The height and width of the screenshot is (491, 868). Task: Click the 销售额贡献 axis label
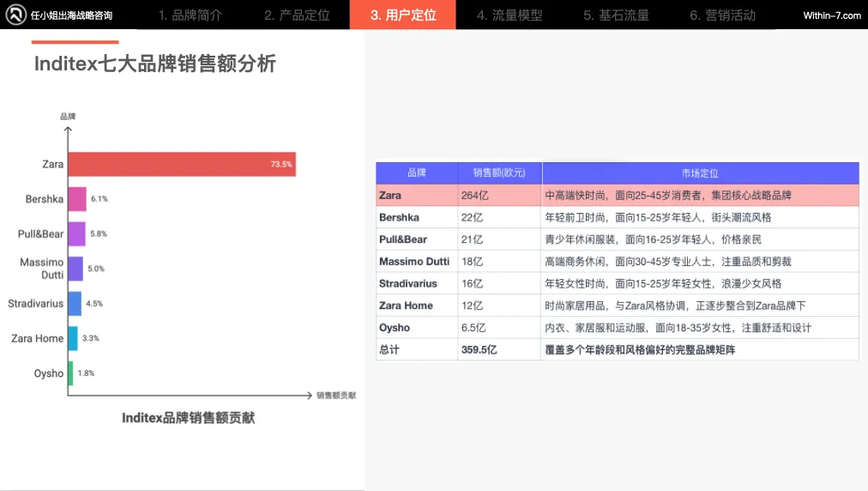point(336,395)
